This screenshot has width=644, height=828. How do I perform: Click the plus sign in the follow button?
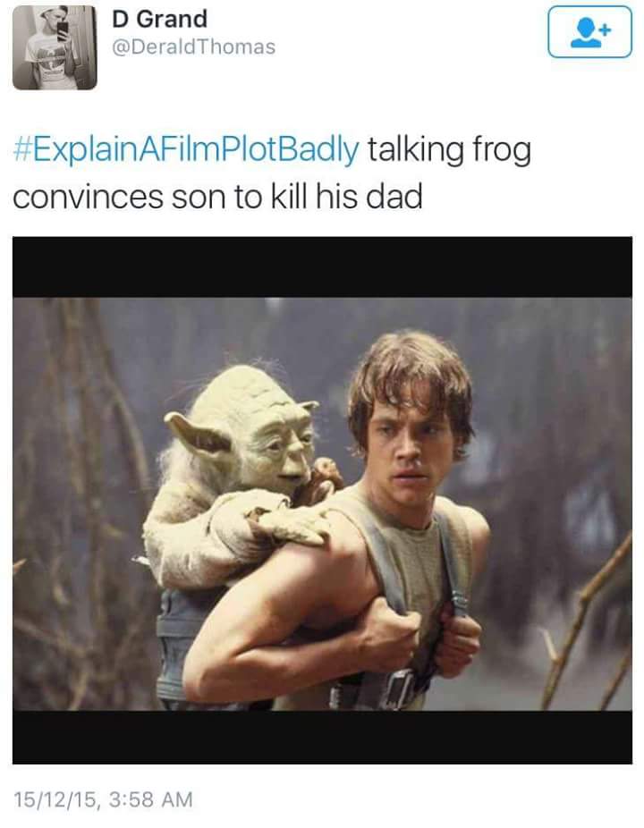(x=606, y=30)
